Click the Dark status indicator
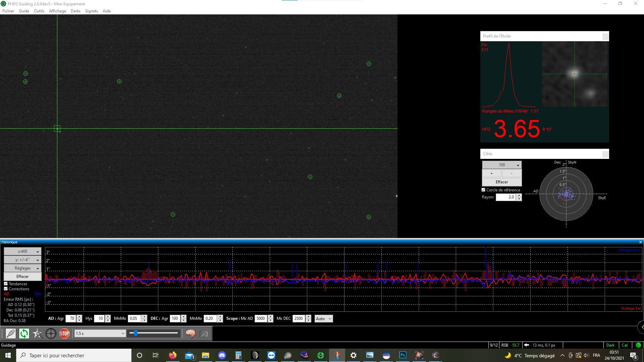The image size is (644, 362). (610, 345)
